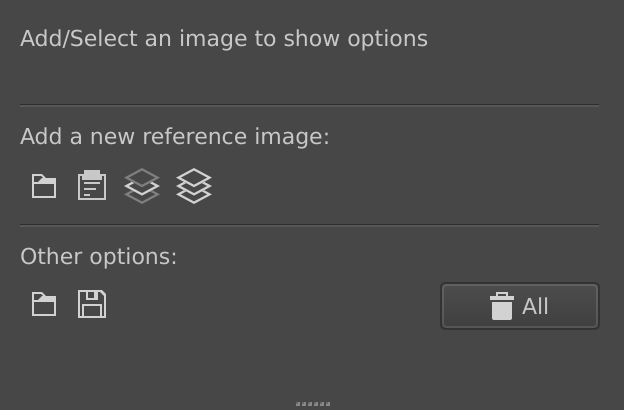Load a reference images set
Screen dimensions: 624x410
click(x=44, y=304)
